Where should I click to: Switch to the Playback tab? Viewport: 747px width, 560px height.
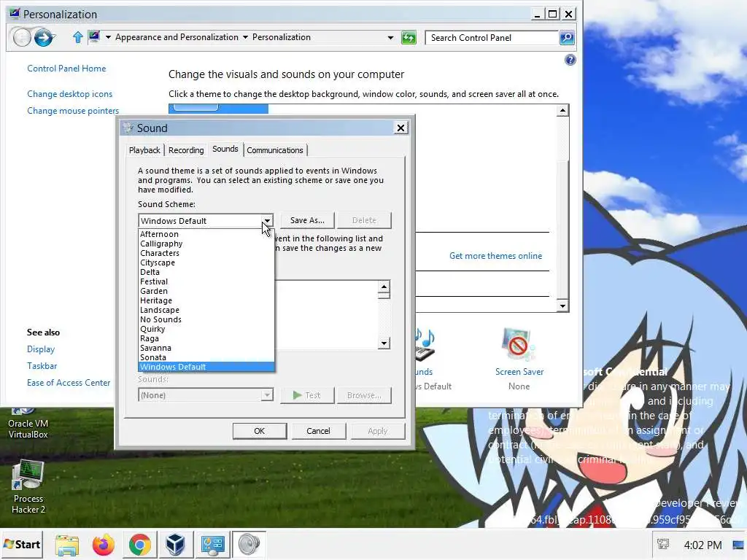(x=144, y=150)
